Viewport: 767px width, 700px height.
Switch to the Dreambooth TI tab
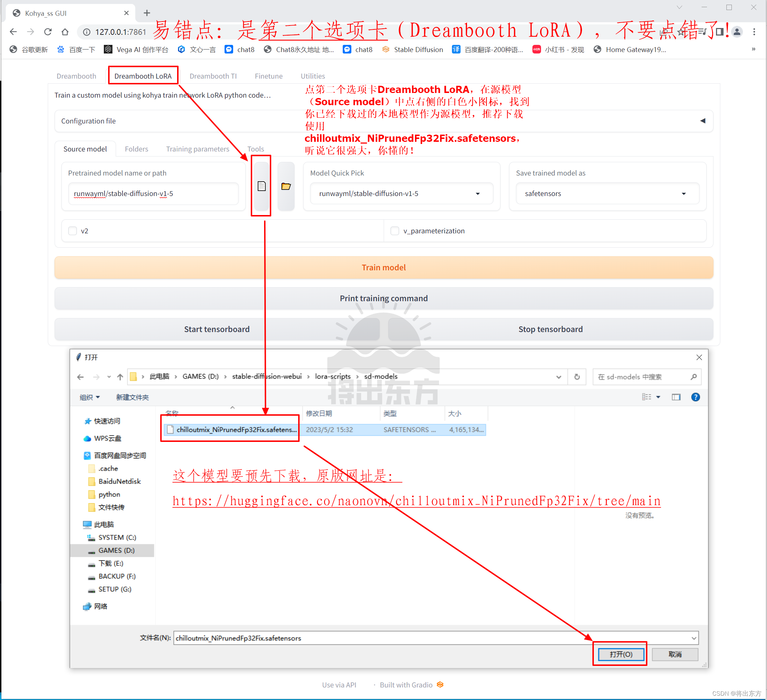click(213, 76)
